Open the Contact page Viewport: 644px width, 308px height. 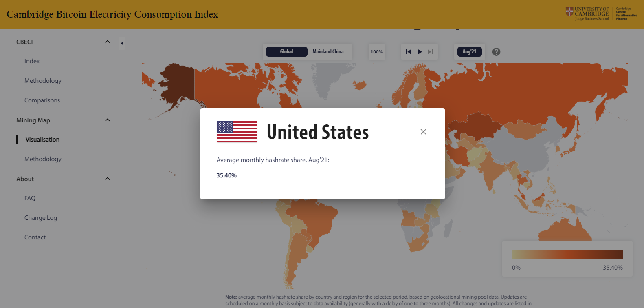(35, 237)
